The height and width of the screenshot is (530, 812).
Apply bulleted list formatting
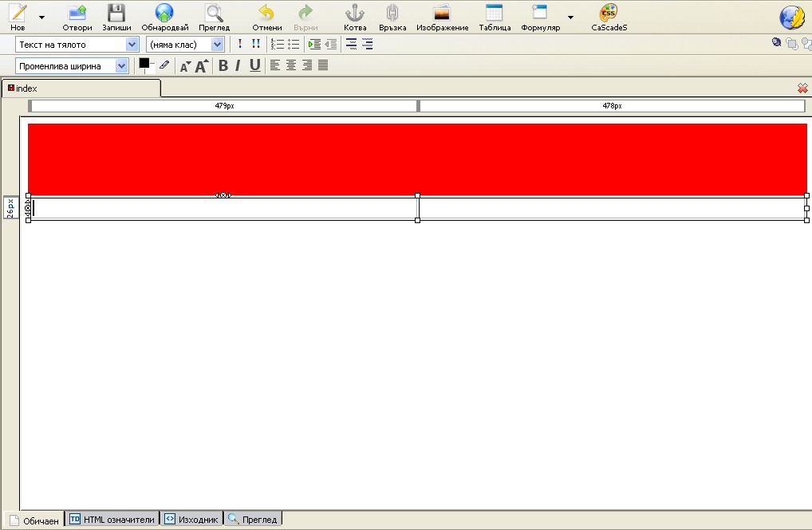click(294, 45)
